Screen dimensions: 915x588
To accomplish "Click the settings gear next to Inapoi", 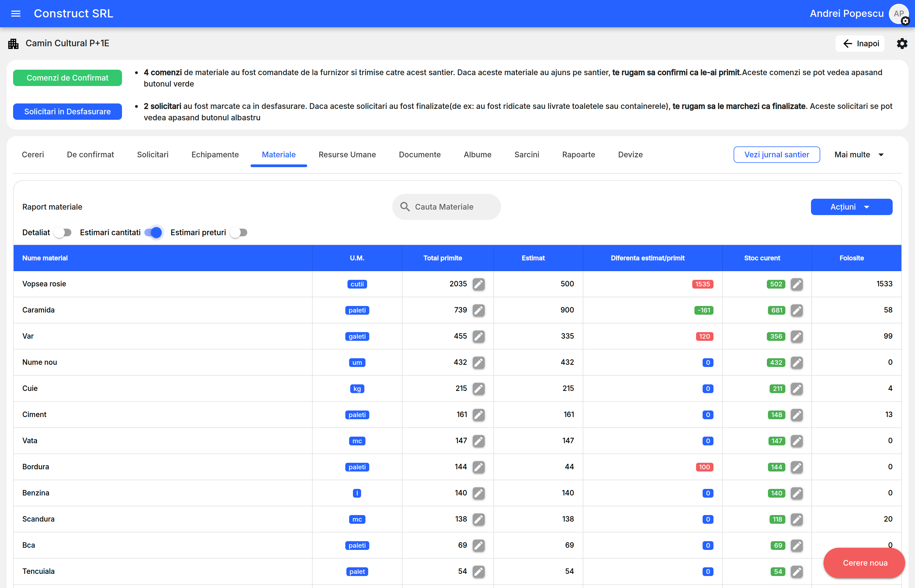I will click(902, 44).
